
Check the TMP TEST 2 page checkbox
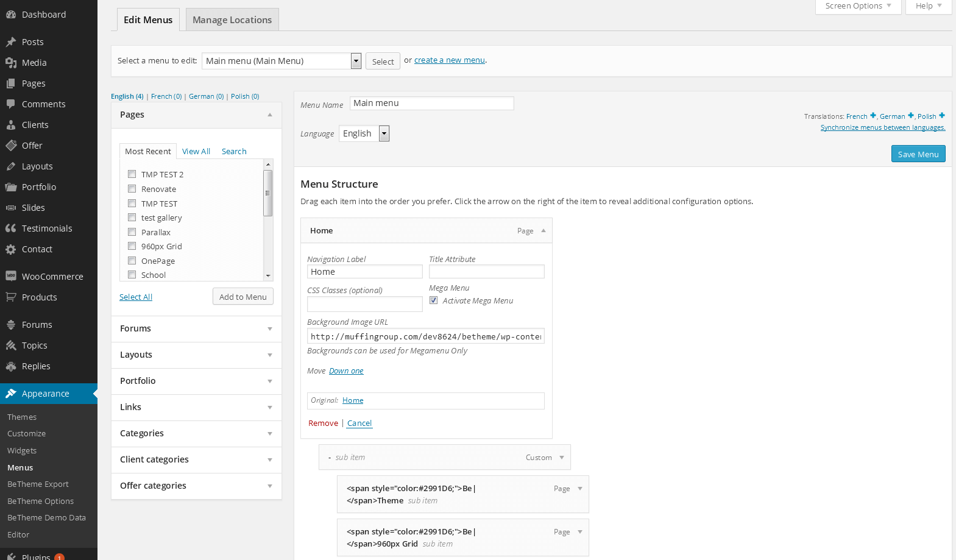[x=132, y=174]
